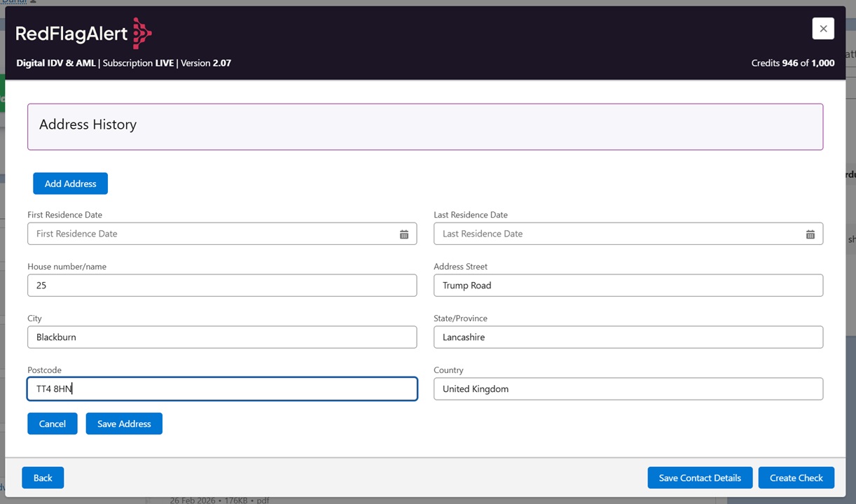Click the RedFlagAlert logo

[x=84, y=33]
